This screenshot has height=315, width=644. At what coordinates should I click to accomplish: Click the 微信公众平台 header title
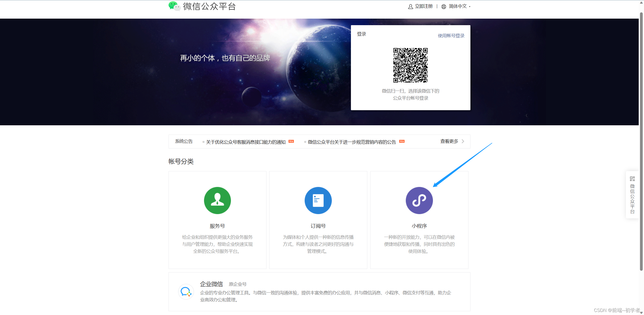[x=209, y=6]
